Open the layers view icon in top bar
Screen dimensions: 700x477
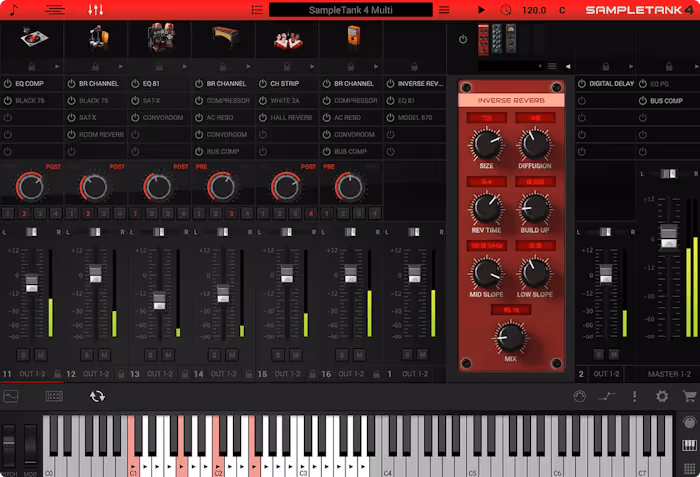coord(55,10)
